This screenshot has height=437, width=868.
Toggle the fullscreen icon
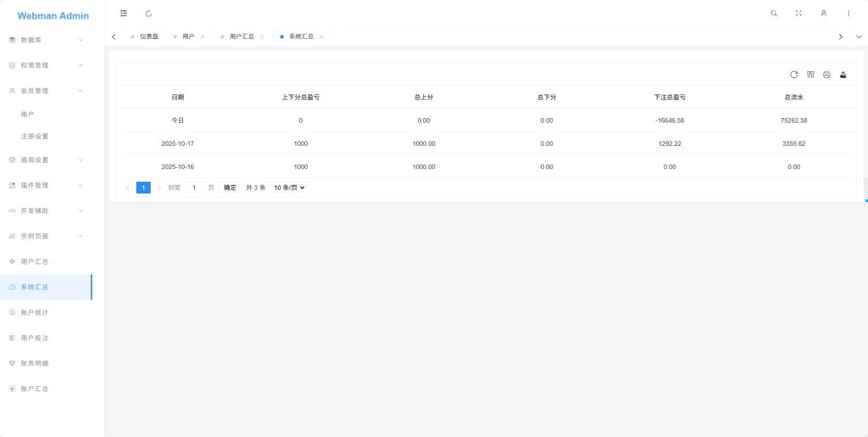[798, 14]
